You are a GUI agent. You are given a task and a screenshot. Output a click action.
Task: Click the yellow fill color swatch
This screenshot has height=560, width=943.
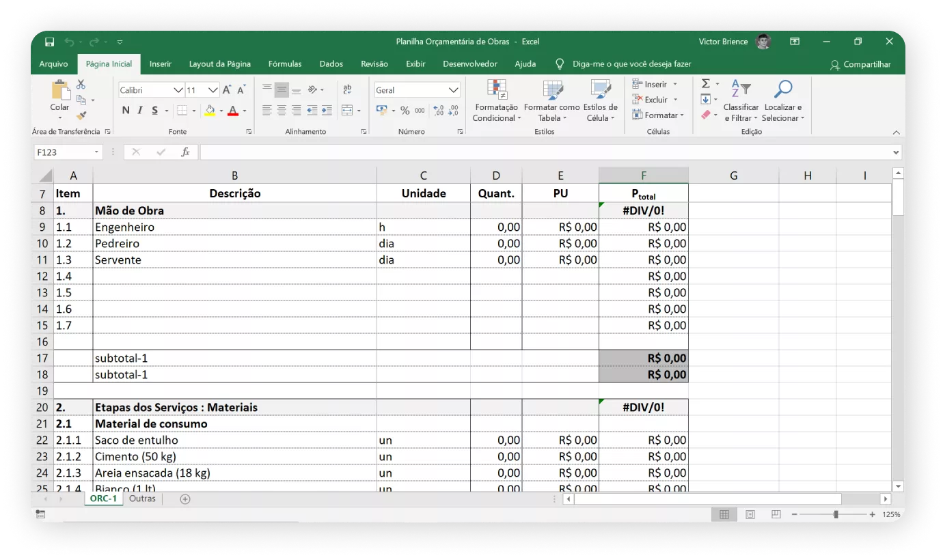click(210, 111)
